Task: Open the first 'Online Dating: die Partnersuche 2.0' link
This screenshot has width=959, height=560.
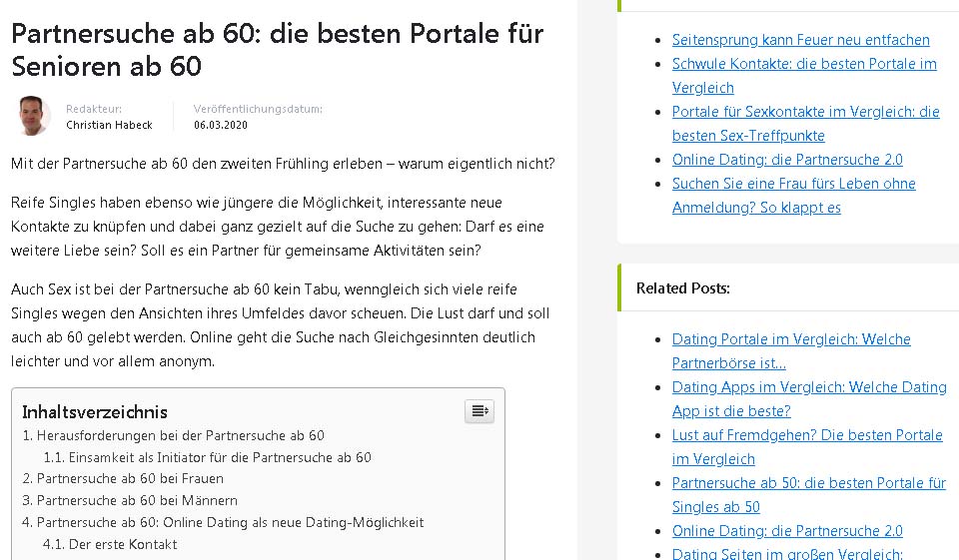Action: tap(787, 160)
